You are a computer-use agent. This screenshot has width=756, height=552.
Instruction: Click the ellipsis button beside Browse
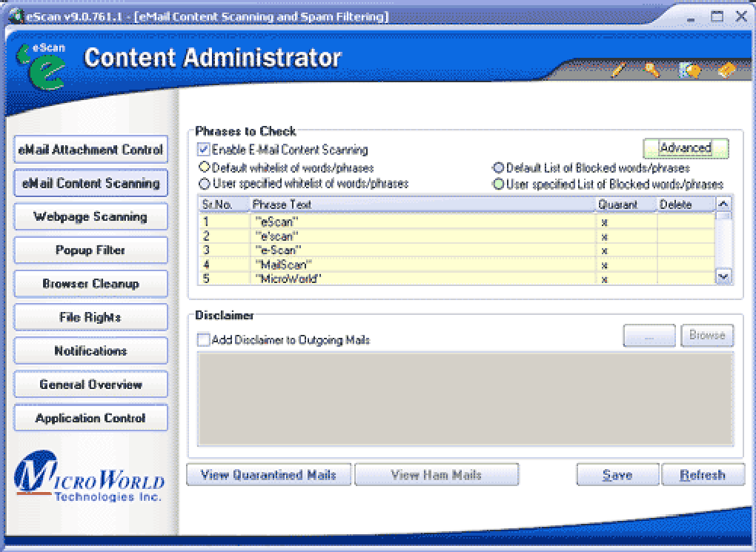click(x=649, y=335)
